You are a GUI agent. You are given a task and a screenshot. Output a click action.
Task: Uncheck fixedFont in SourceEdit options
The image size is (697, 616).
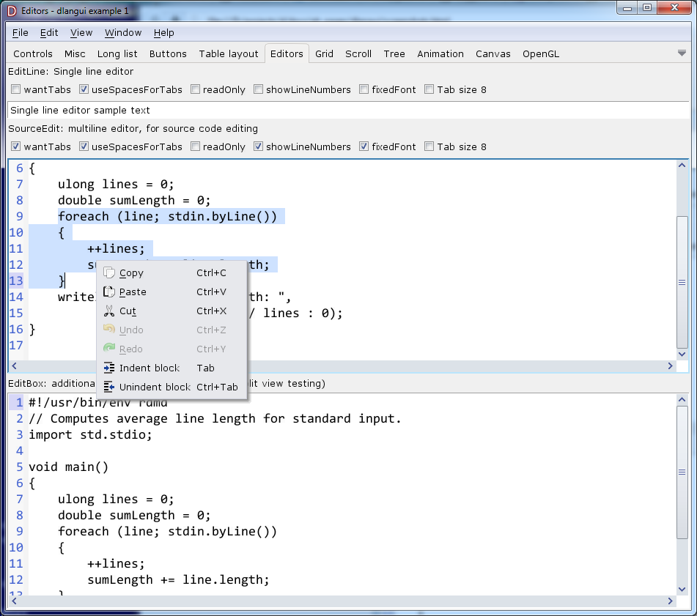point(364,147)
